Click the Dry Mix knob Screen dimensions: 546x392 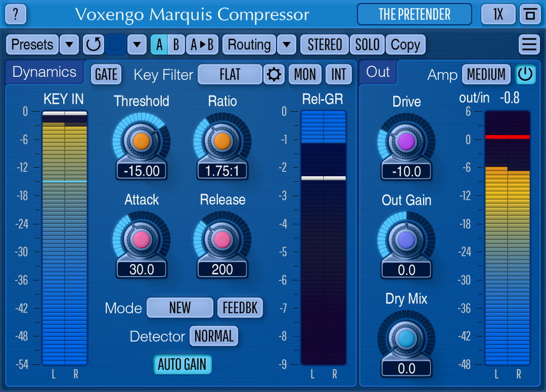406,338
